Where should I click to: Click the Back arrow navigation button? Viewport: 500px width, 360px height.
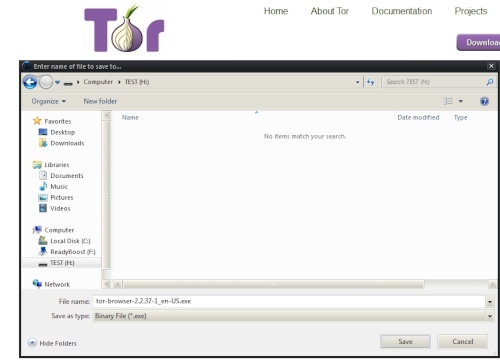point(30,82)
